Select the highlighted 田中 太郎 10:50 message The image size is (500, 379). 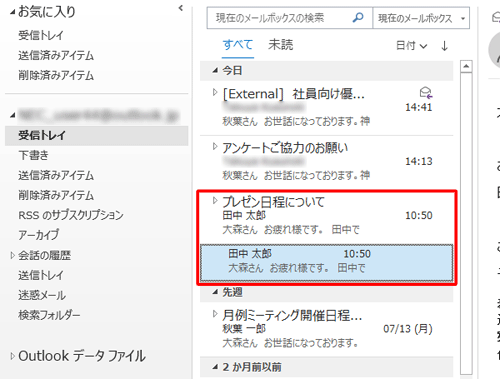327,263
